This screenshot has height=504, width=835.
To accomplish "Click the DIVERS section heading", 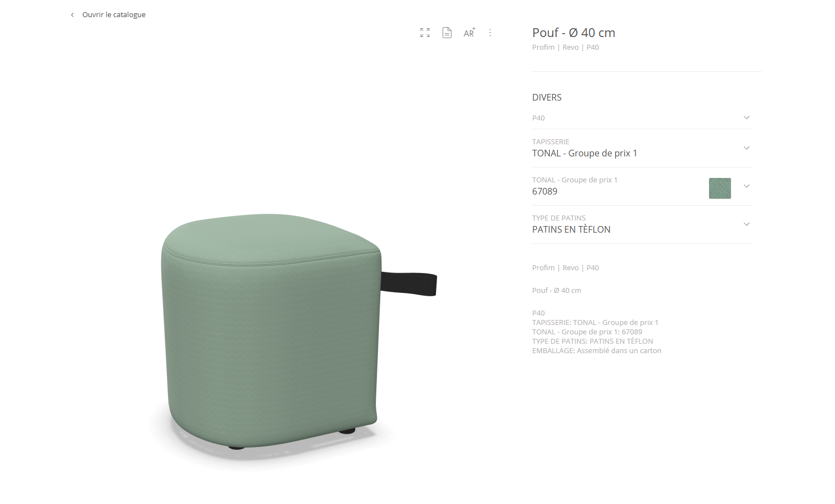I will coord(547,98).
